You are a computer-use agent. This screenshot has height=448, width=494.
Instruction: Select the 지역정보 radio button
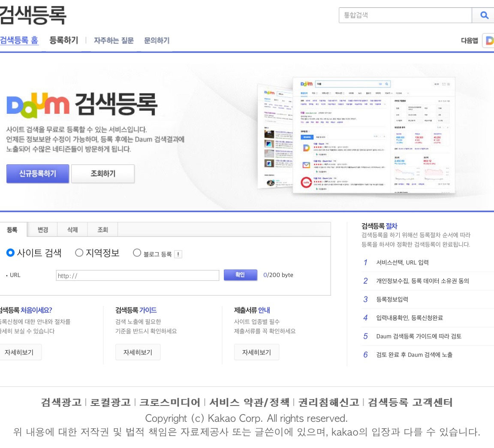click(79, 252)
